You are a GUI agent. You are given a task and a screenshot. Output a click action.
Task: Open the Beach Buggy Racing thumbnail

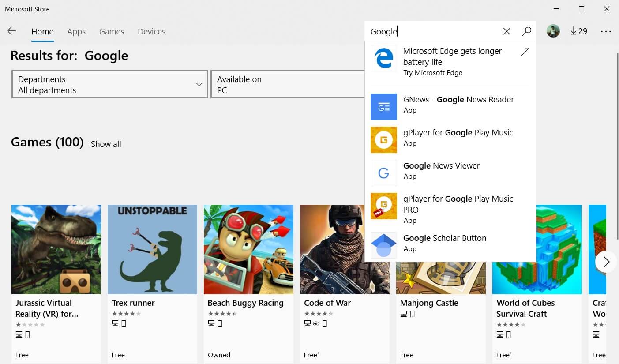[x=248, y=249]
